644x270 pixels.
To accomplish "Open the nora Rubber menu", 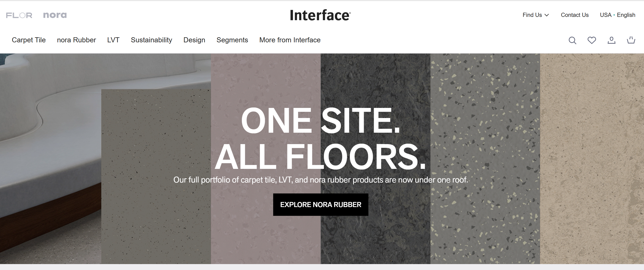I will pyautogui.click(x=76, y=40).
